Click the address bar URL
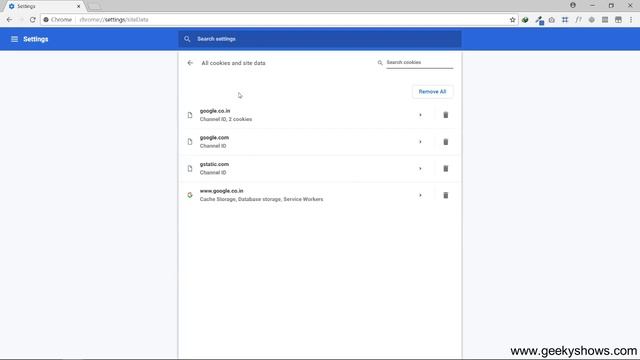 pos(114,20)
